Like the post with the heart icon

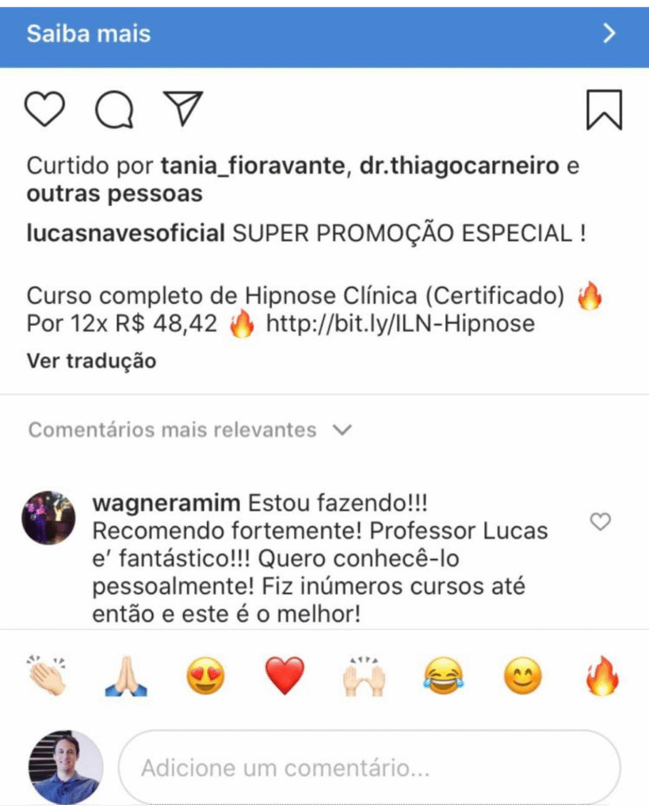[x=44, y=109]
